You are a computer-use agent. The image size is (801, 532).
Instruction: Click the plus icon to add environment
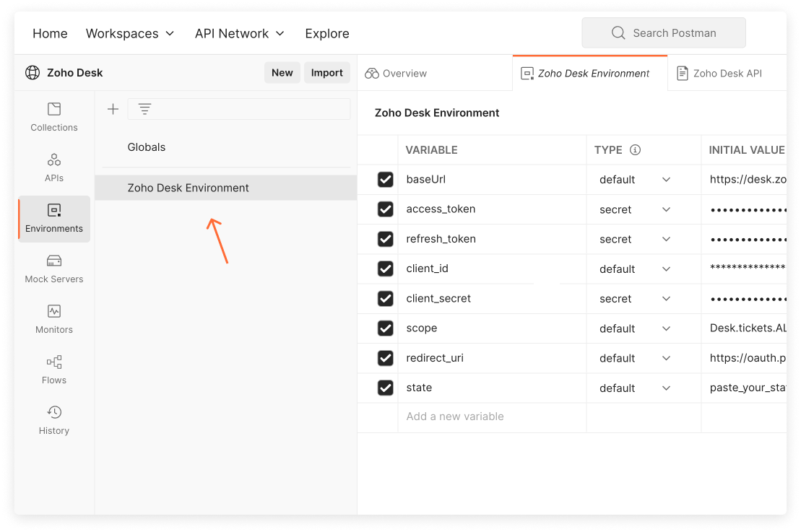(x=113, y=109)
